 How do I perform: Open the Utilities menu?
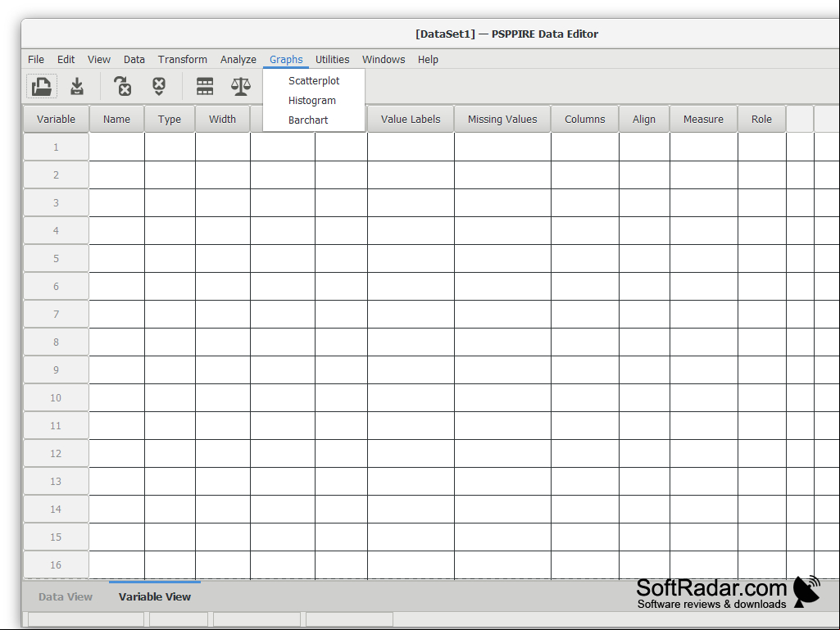(332, 60)
